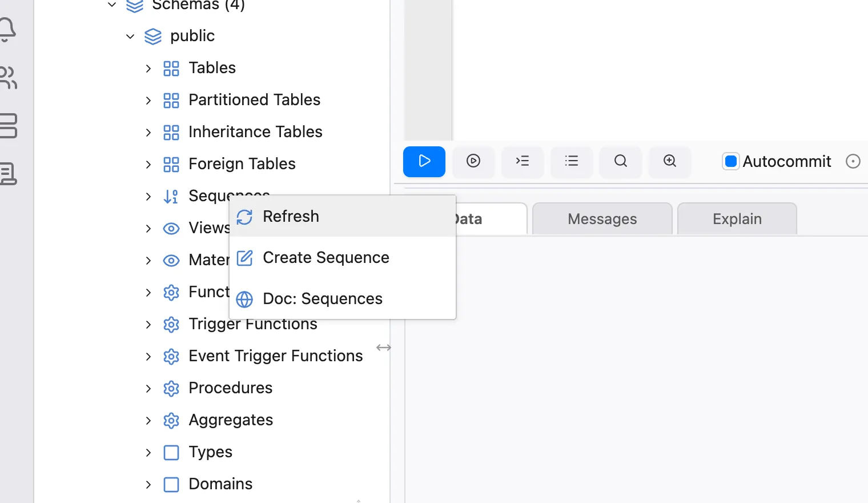The image size is (868, 503).
Task: Expand the Tables node chevron
Action: coord(148,69)
